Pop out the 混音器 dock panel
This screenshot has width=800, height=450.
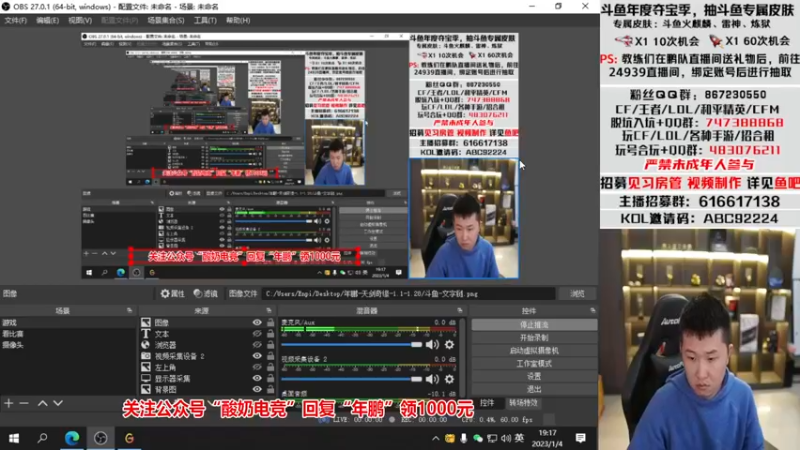coord(460,311)
